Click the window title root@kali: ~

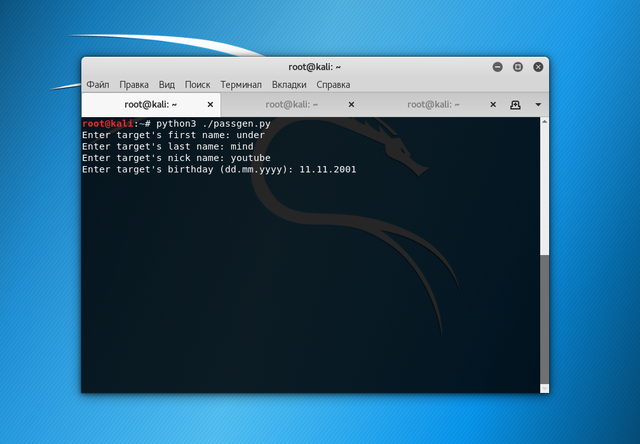coord(314,67)
